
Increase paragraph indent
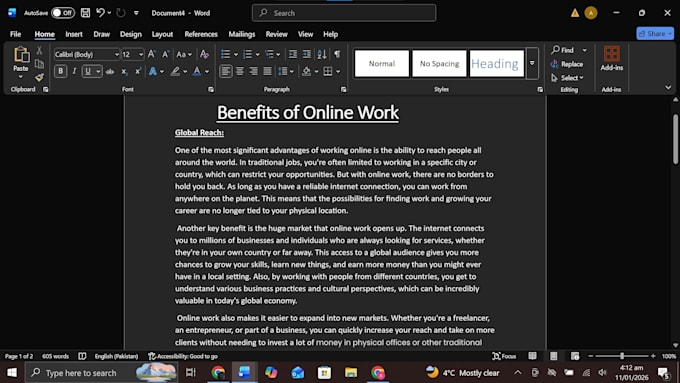click(307, 54)
